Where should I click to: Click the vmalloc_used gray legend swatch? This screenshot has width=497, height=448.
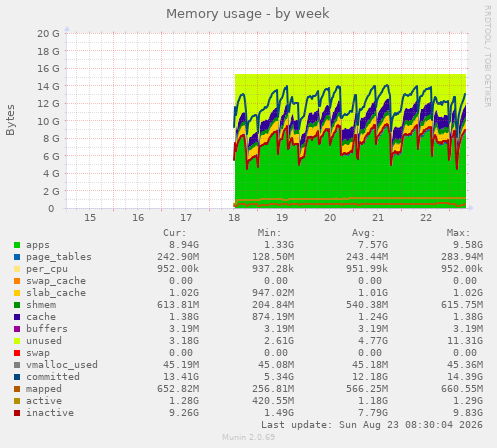click(x=17, y=365)
